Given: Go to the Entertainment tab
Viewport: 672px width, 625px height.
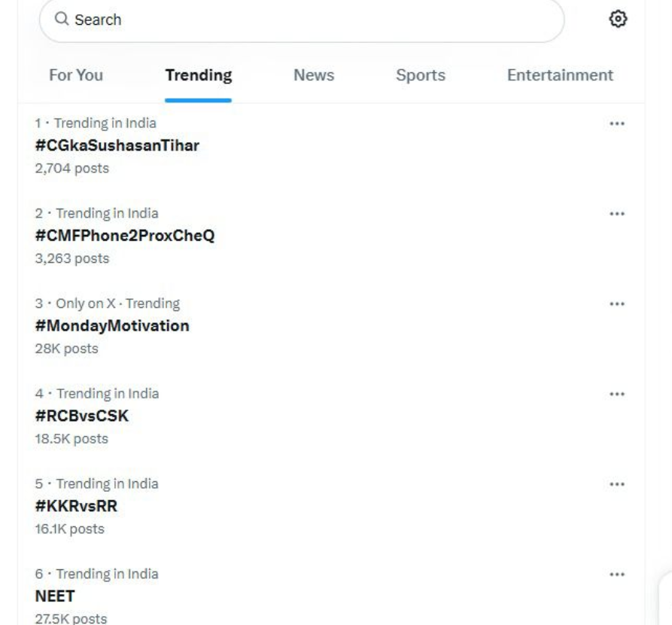Looking at the screenshot, I should coord(560,75).
